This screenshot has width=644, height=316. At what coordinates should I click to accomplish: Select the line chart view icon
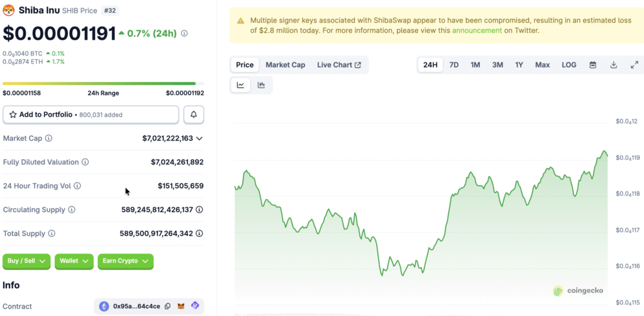click(x=241, y=85)
